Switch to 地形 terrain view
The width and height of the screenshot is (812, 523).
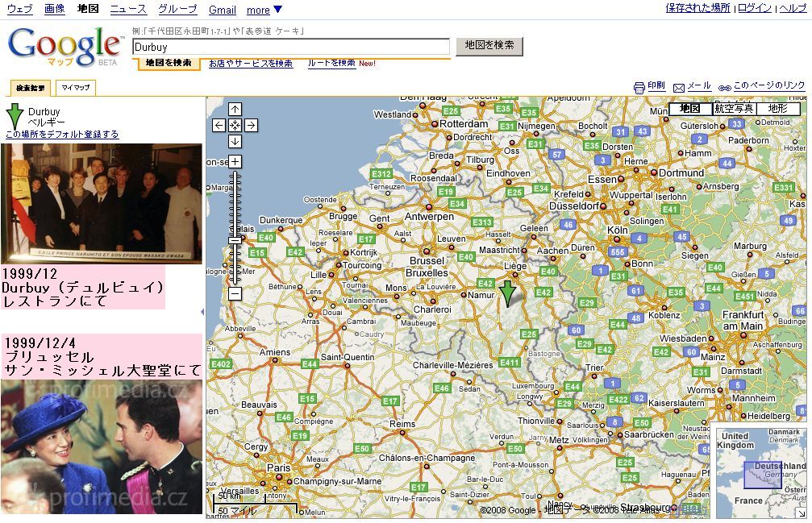tap(778, 109)
